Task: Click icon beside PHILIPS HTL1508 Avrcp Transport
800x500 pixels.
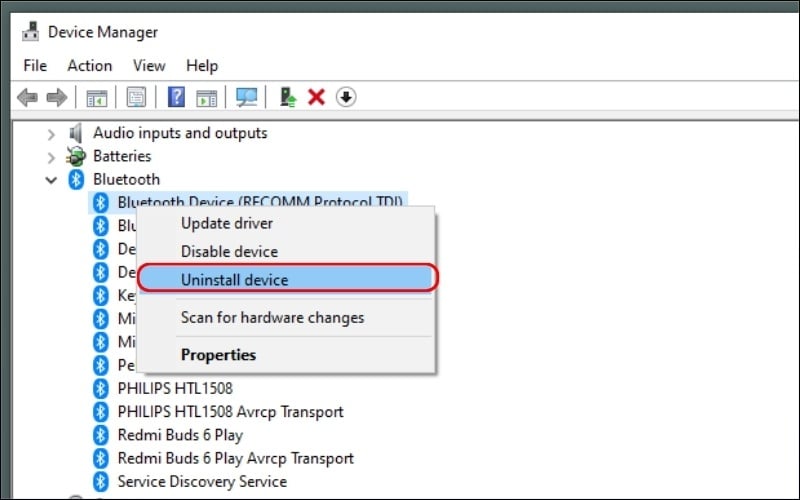Action: pos(101,412)
